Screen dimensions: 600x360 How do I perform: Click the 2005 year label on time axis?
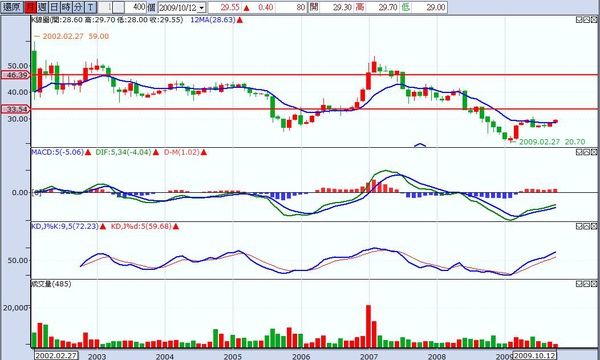[233, 356]
